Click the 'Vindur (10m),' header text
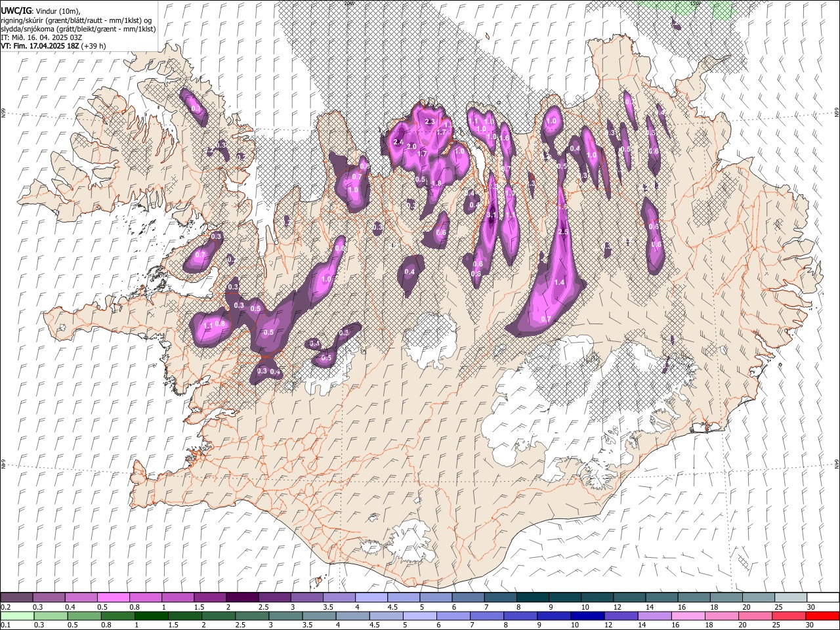 [58, 12]
